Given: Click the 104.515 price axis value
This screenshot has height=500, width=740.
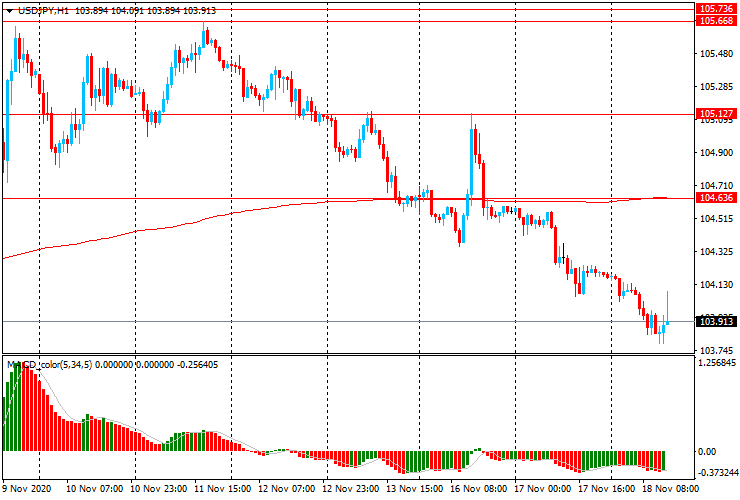Looking at the screenshot, I should (716, 219).
